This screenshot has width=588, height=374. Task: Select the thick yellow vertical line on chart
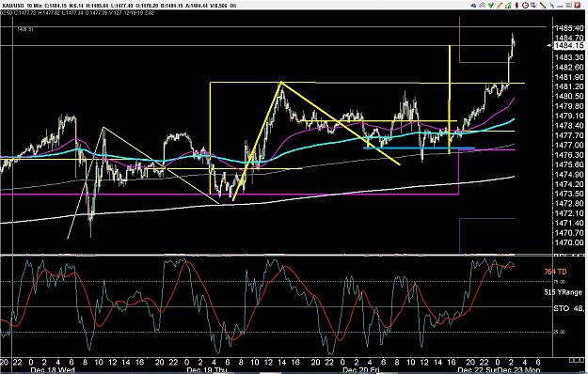450,100
